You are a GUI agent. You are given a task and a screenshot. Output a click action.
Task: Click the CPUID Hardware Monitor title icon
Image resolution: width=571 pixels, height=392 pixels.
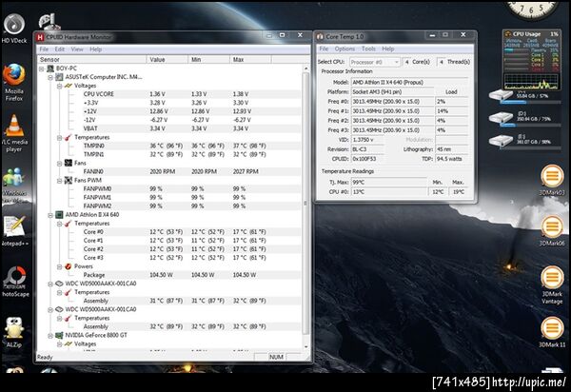point(40,37)
